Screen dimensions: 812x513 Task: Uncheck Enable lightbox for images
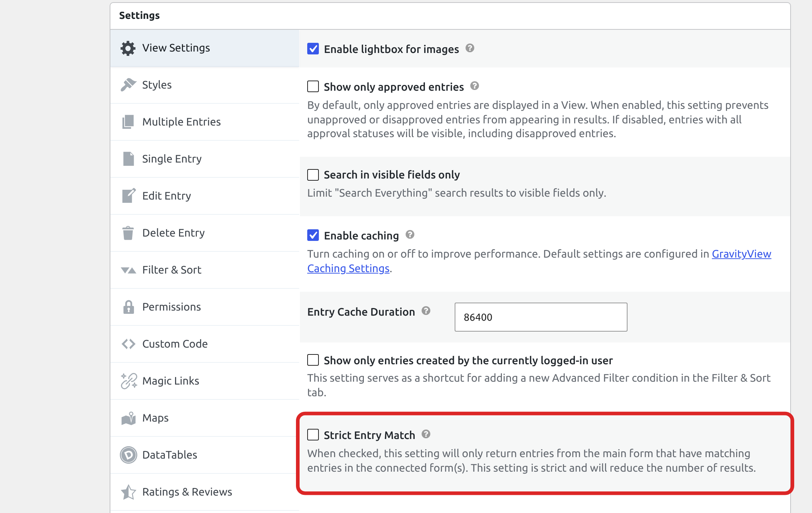click(x=313, y=49)
